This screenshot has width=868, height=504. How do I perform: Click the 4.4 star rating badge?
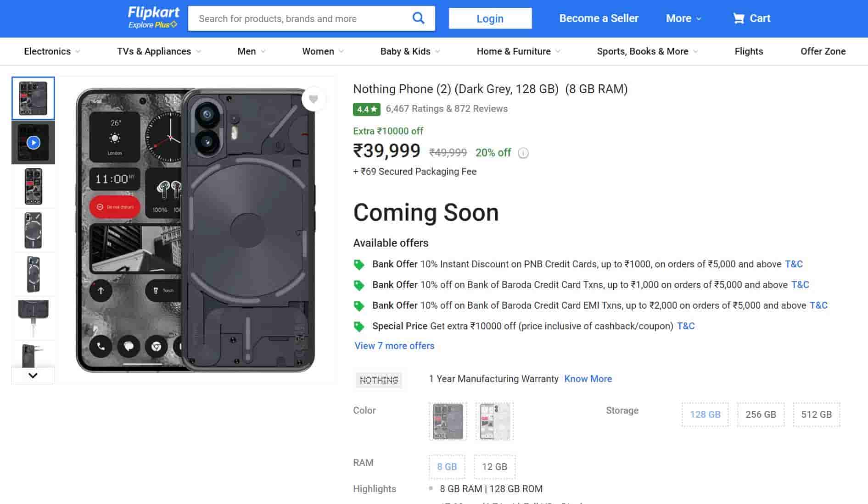click(x=366, y=109)
